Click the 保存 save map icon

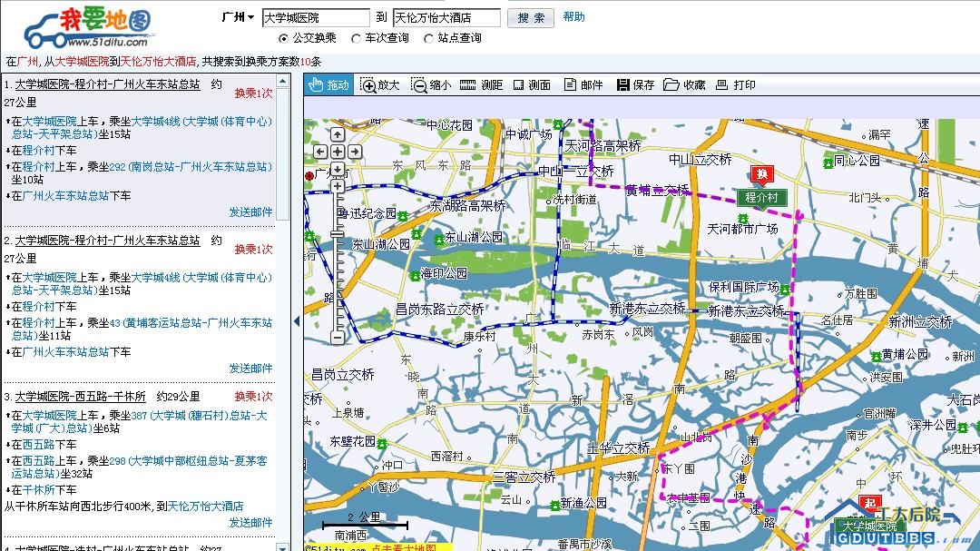[x=634, y=84]
